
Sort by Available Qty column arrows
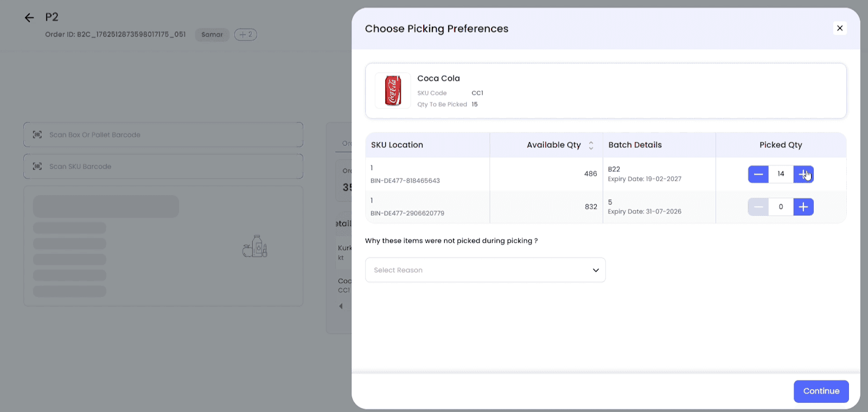pyautogui.click(x=591, y=145)
